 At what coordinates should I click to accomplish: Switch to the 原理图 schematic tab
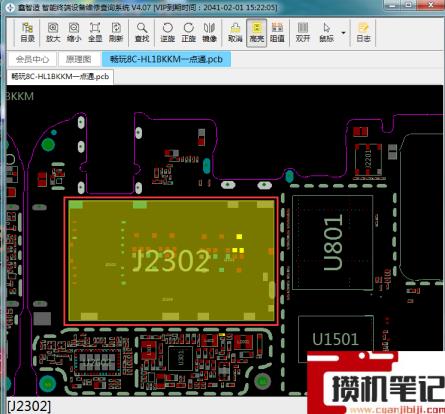(x=79, y=59)
